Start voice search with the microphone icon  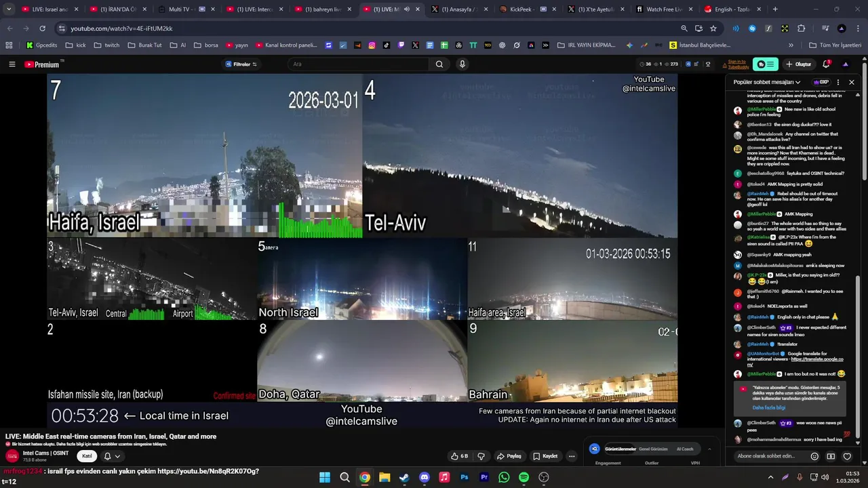click(x=462, y=64)
